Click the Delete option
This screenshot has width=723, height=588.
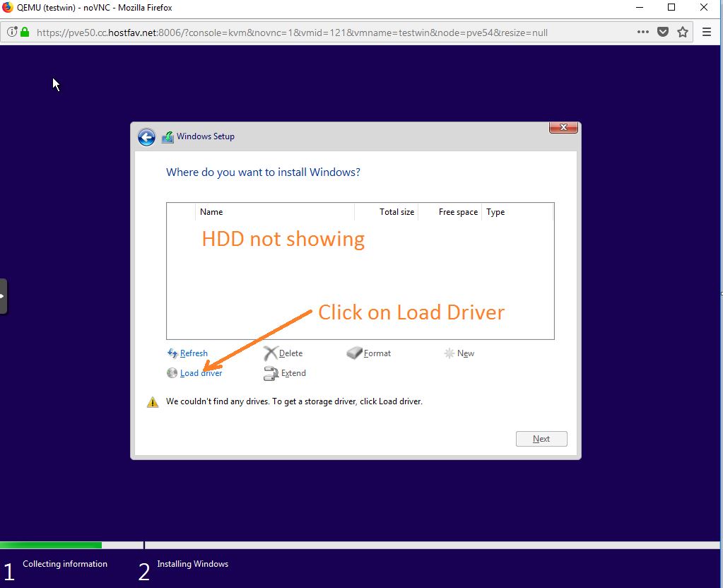pyautogui.click(x=290, y=353)
